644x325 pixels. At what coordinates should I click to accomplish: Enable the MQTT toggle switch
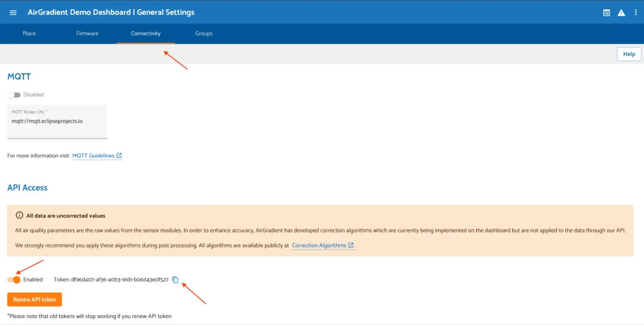(x=14, y=95)
